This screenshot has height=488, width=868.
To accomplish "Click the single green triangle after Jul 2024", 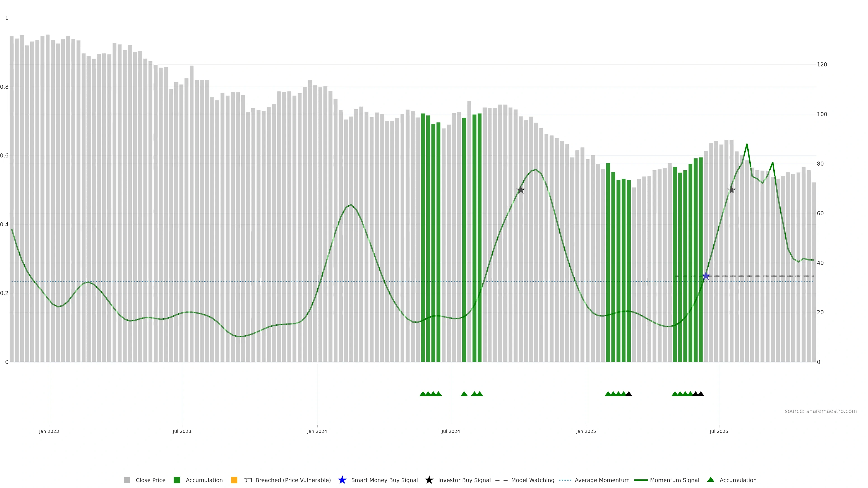I will [464, 394].
